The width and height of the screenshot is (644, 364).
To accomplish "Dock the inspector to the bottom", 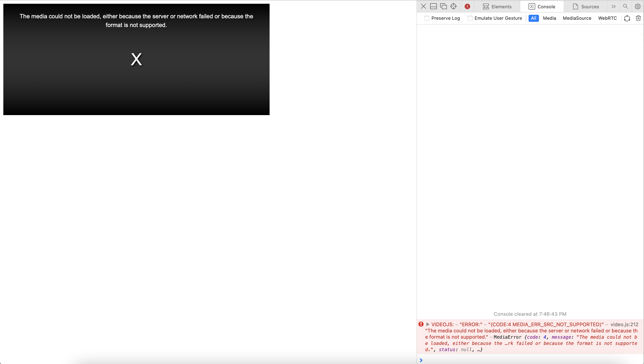I will (433, 6).
